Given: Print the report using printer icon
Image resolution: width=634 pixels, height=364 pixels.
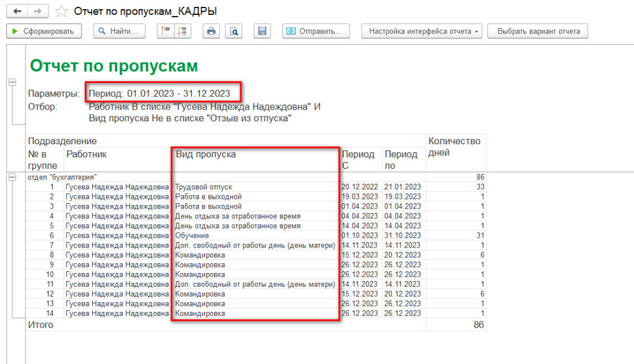Looking at the screenshot, I should (x=212, y=31).
